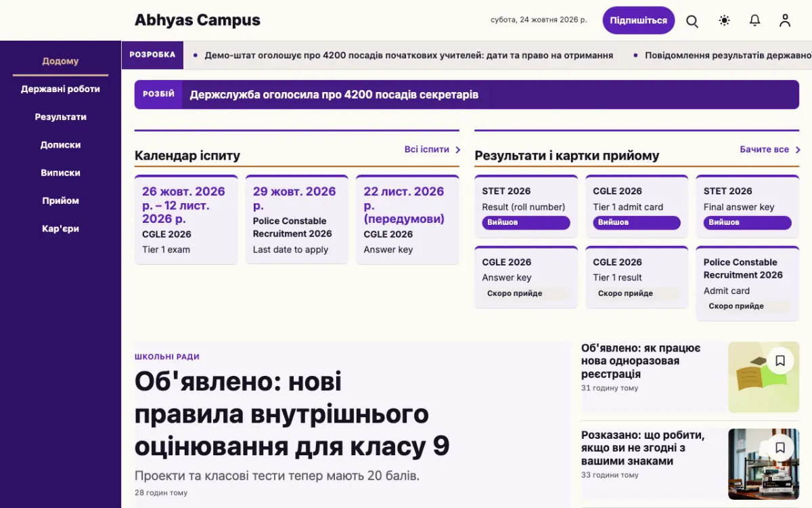Open CGLE 2026 Answer key calendar card dated 22 лист.
Screen dimensions: 812x508
click(407, 219)
